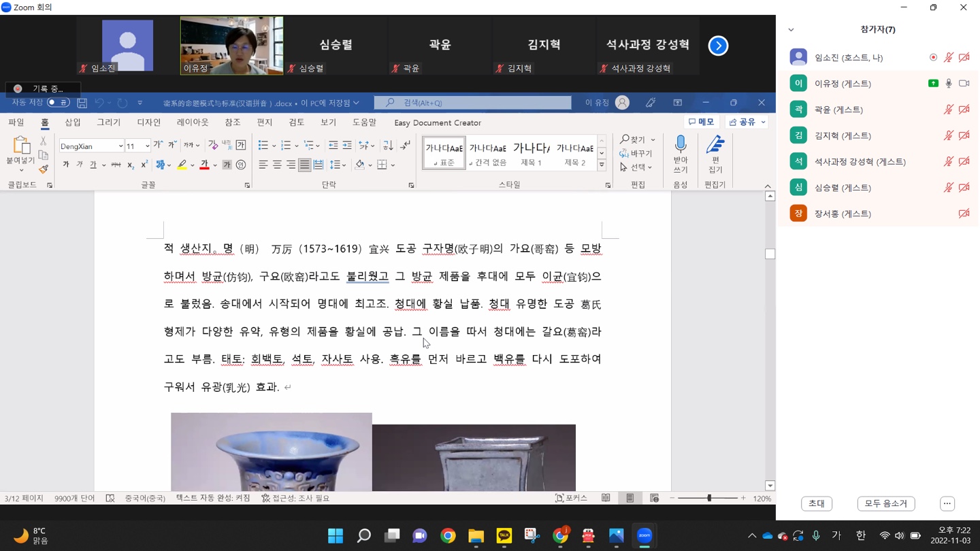Expand the 공유 (Share) dropdown
This screenshot has height=551, width=980.
[763, 122]
